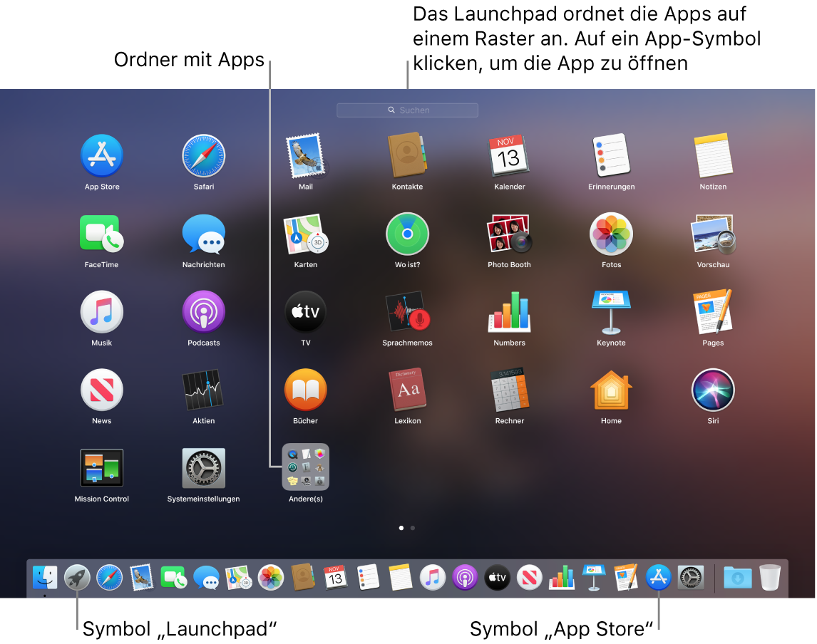817x644 pixels.
Task: Open the Bücher app
Action: (305, 390)
